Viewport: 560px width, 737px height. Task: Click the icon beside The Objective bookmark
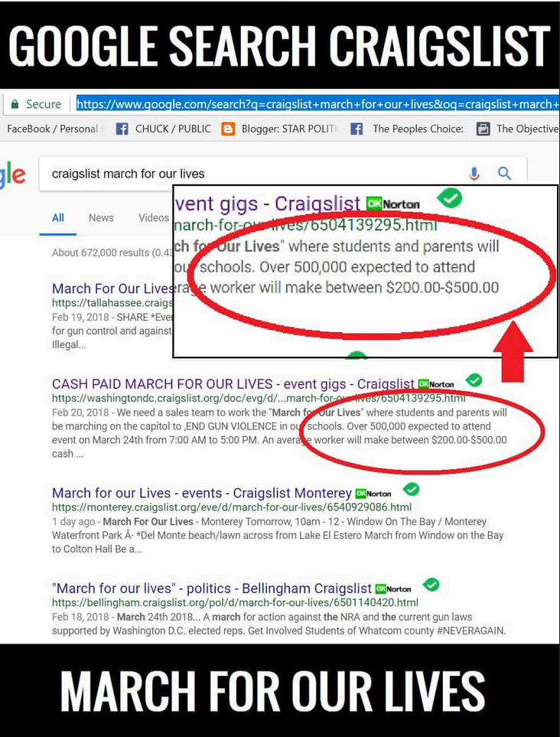pos(483,129)
